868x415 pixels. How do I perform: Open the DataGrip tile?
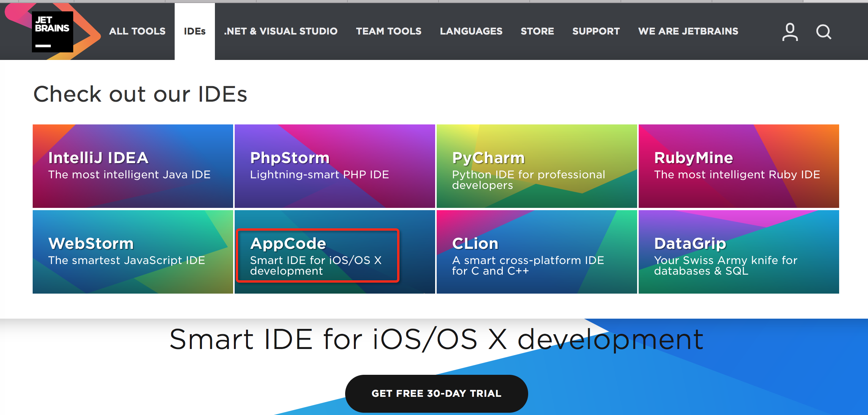click(739, 252)
